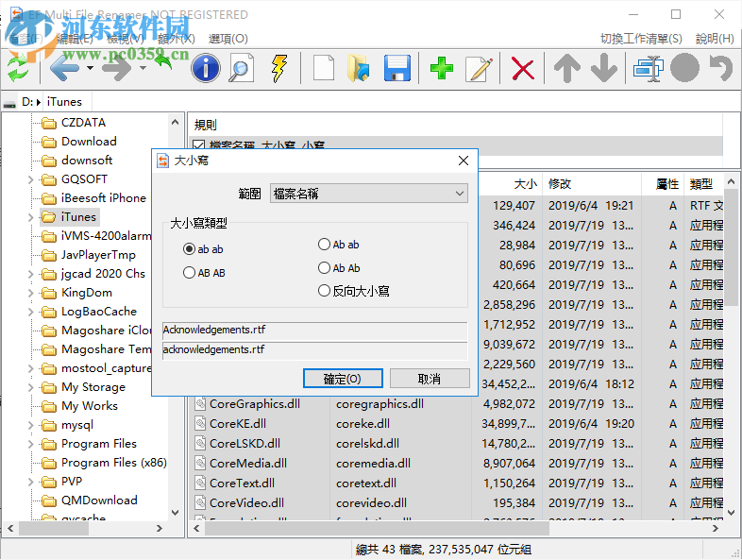Click the iTunes path breadcrumb
The width and height of the screenshot is (742, 560).
[64, 102]
